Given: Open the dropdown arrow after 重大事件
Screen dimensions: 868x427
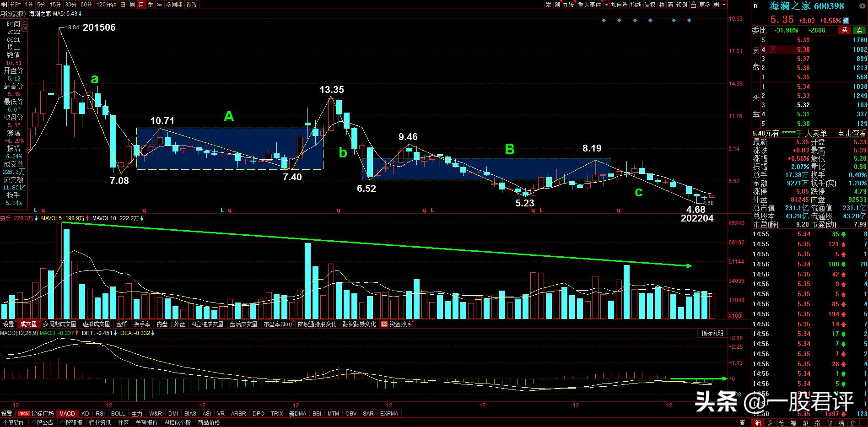Looking at the screenshot, I should [606, 5].
